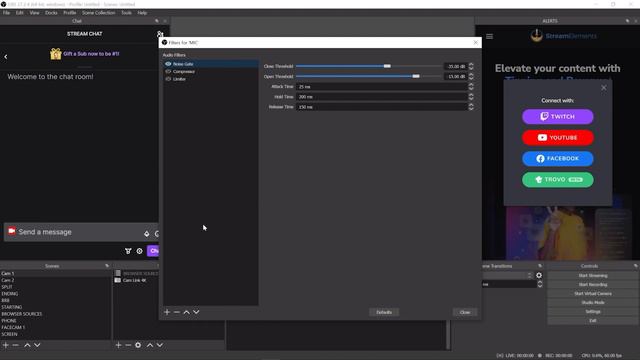Click the Hold Time input field
The image size is (640, 360).
click(381, 97)
